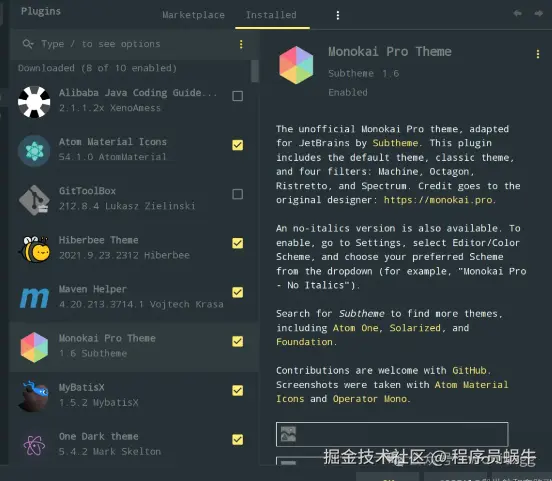Click the large Monokai Pro logo in details
Viewport: 552px width, 481px height.
[x=296, y=65]
